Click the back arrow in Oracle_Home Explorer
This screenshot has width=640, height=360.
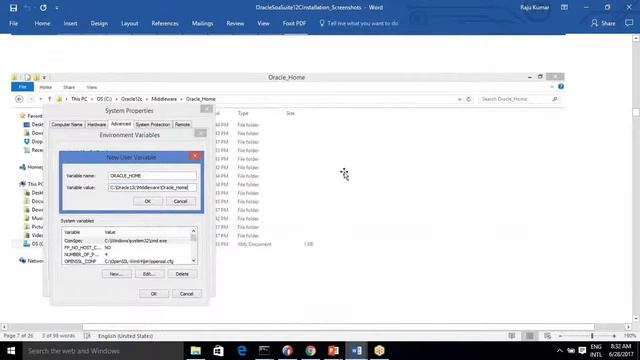19,99
